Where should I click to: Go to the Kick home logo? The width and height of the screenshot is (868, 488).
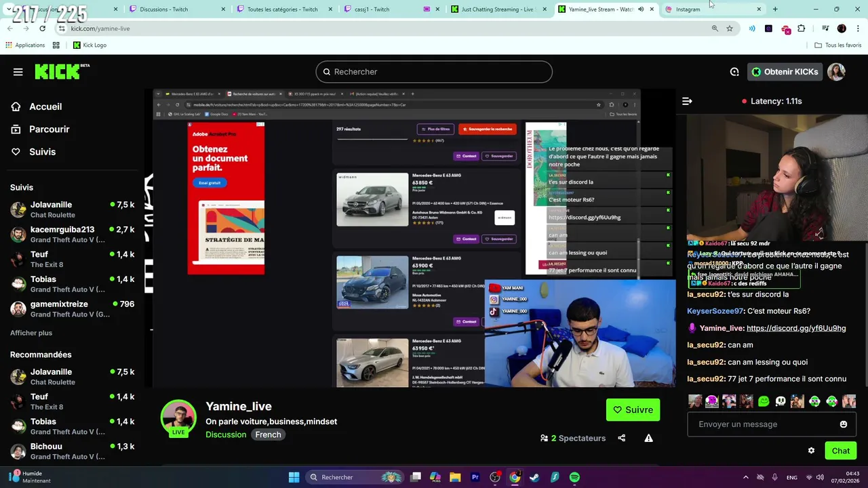pos(62,71)
